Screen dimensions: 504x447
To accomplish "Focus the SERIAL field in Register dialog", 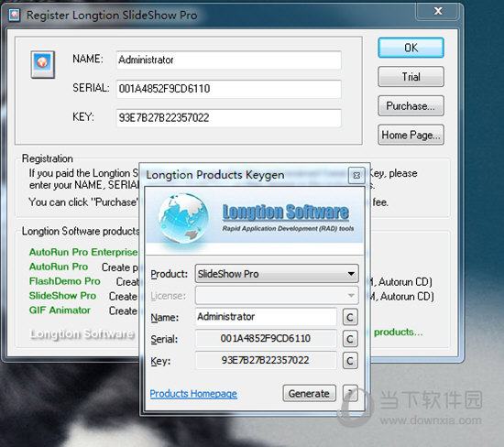I will 228,89.
